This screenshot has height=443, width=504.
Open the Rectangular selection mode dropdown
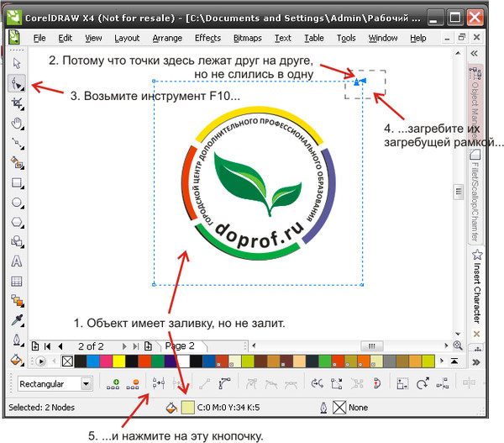pos(86,383)
